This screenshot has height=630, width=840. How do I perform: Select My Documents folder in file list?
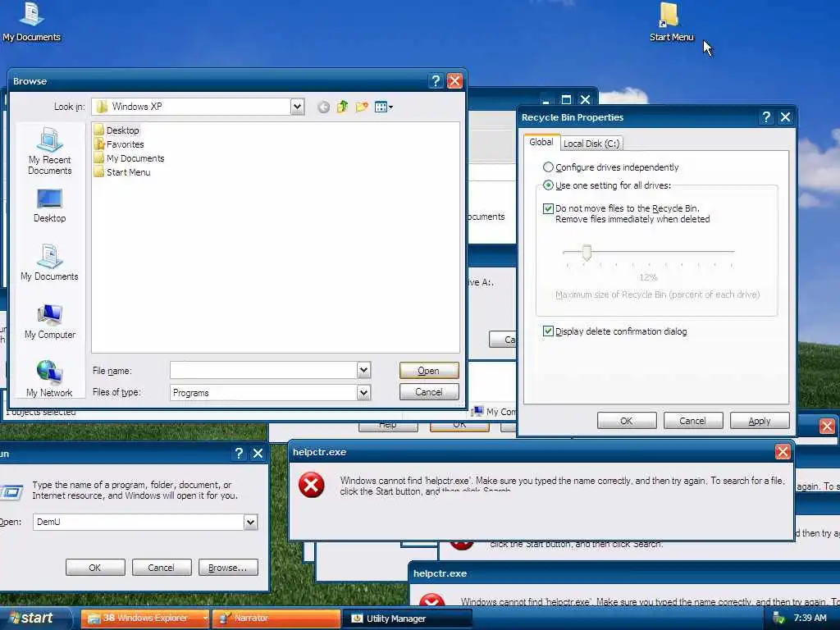(x=129, y=158)
